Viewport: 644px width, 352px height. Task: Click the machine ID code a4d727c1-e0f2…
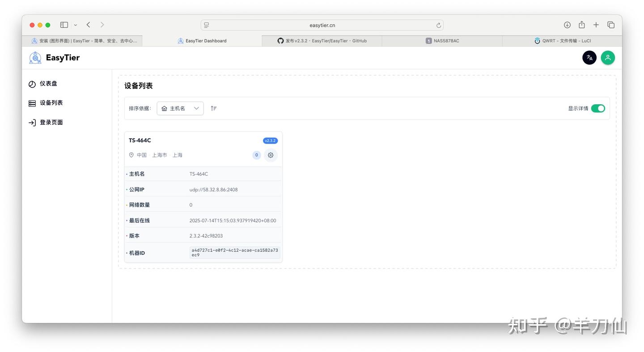235,253
